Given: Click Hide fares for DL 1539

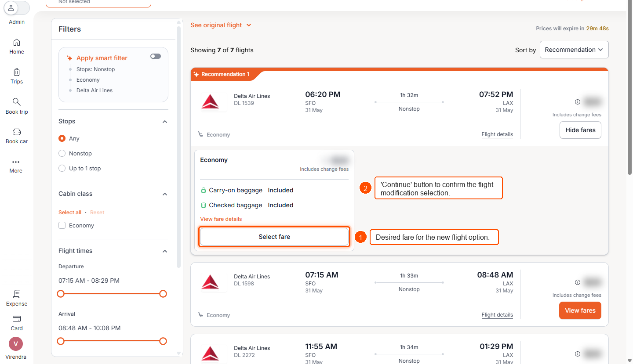Looking at the screenshot, I should pos(580,130).
